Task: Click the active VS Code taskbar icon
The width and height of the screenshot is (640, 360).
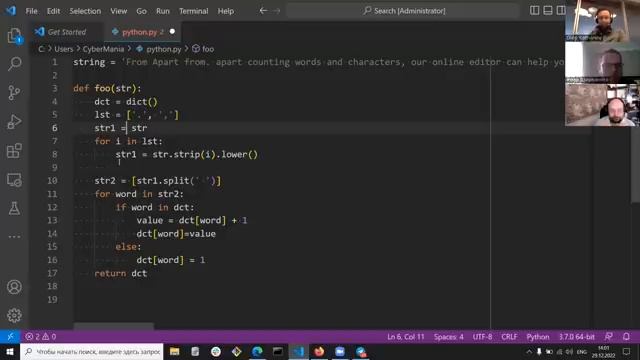Action: pos(298,351)
